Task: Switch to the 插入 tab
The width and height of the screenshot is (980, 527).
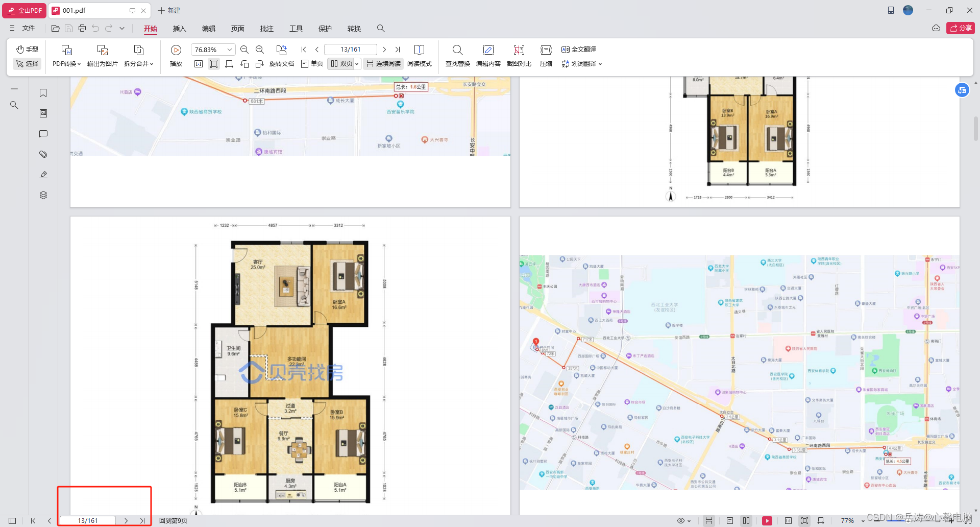Action: click(x=180, y=29)
